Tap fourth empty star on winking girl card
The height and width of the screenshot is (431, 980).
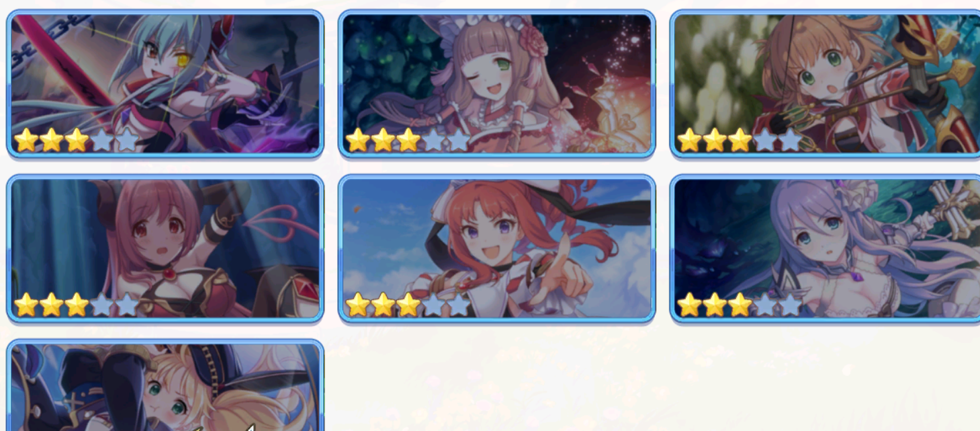pos(433,141)
